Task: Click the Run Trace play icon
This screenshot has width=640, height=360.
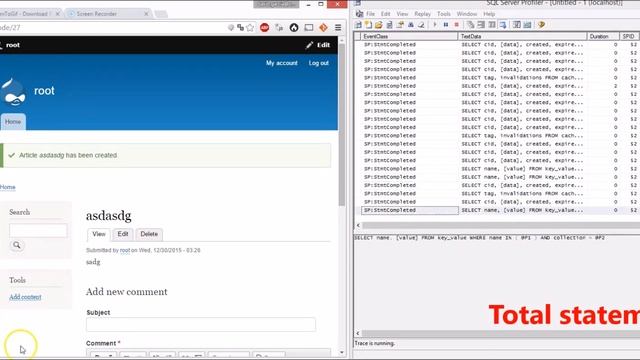Action: click(x=435, y=25)
